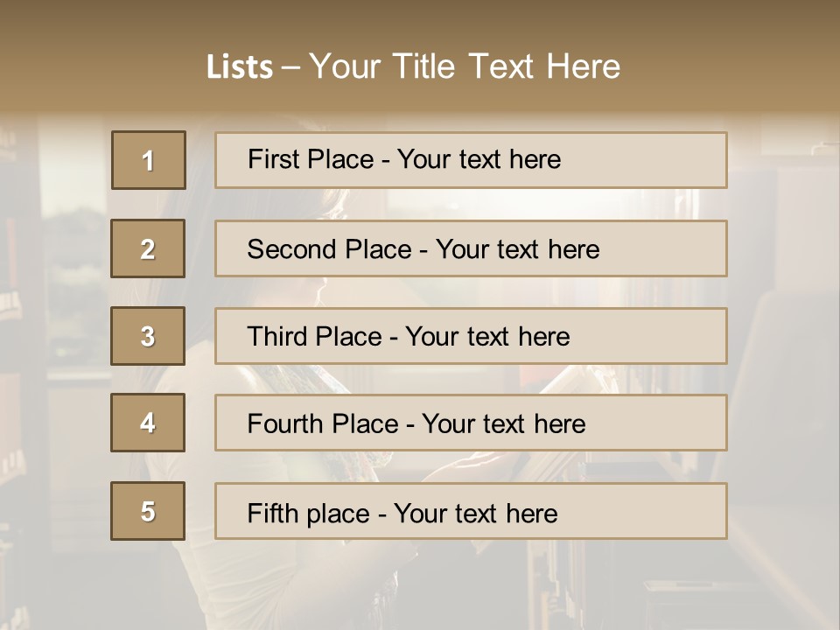
Task: Click the number 1 box
Action: pos(149,160)
